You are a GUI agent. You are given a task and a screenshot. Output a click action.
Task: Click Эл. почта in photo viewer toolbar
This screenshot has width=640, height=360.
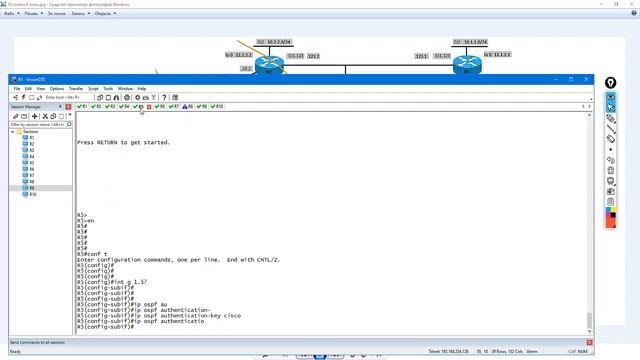(x=56, y=13)
